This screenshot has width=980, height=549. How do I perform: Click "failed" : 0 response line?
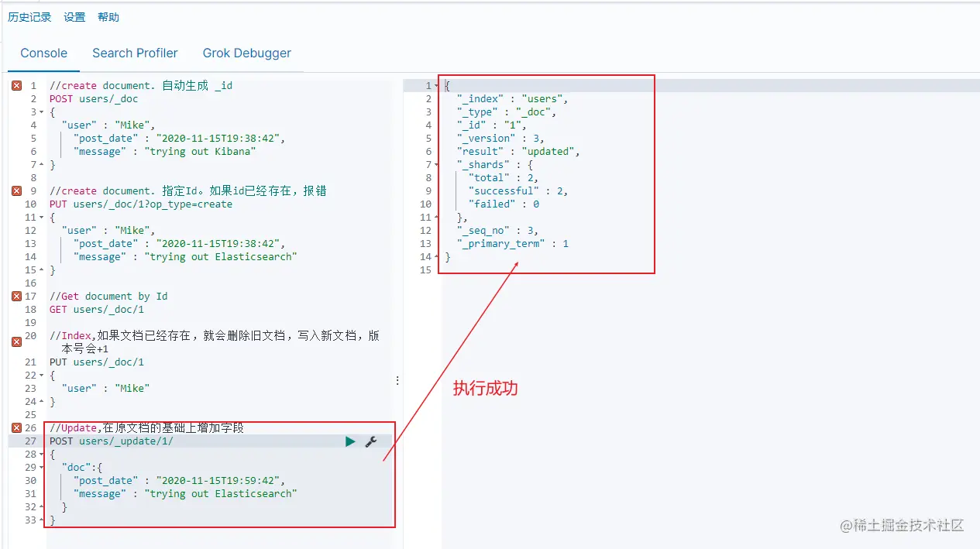(504, 204)
